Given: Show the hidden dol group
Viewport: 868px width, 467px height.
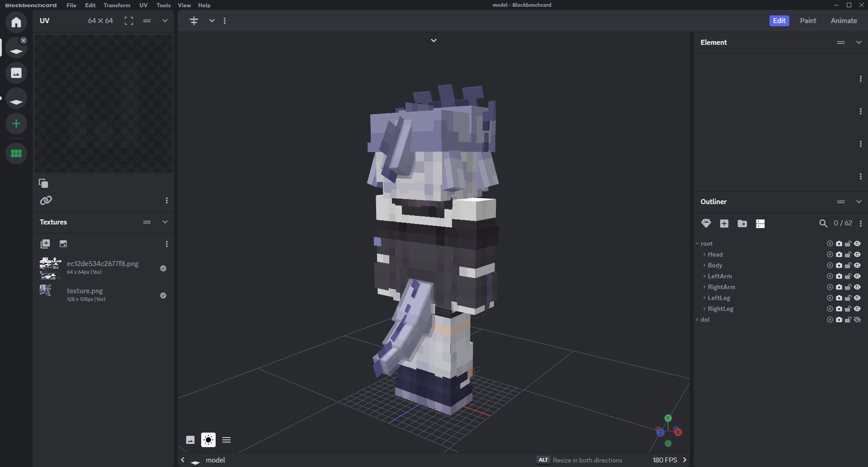Looking at the screenshot, I should click(x=857, y=319).
